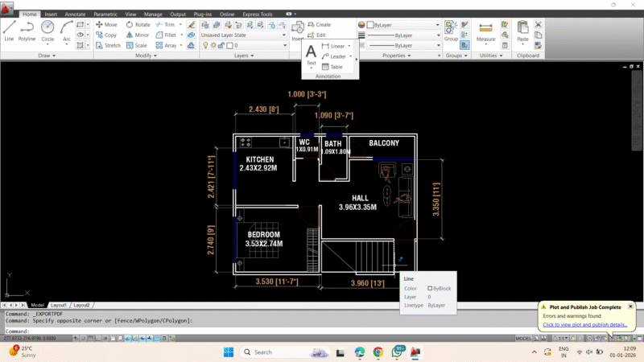Click the Leader tool
This screenshot has height=362, width=644.
[334, 56]
